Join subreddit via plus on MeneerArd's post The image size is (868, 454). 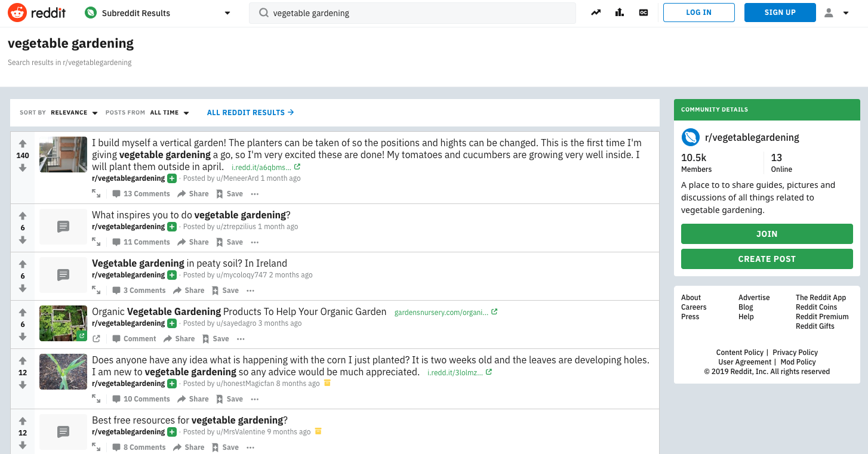(172, 178)
